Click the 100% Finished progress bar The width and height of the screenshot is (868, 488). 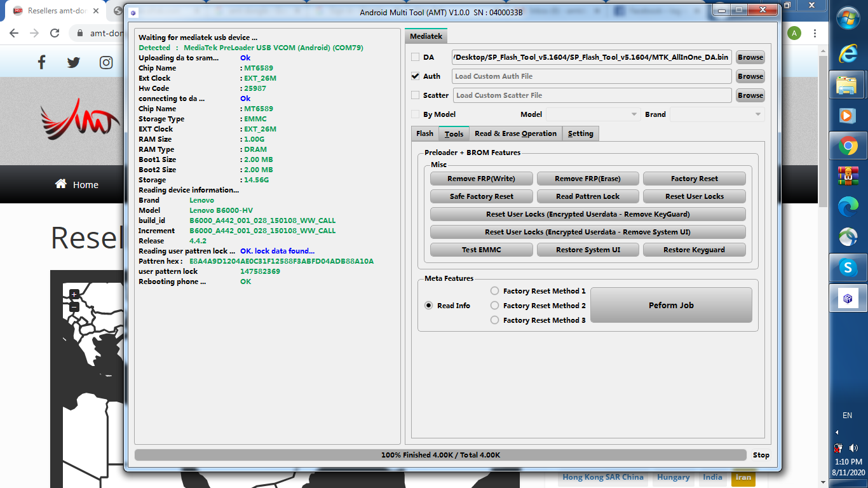[x=440, y=455]
